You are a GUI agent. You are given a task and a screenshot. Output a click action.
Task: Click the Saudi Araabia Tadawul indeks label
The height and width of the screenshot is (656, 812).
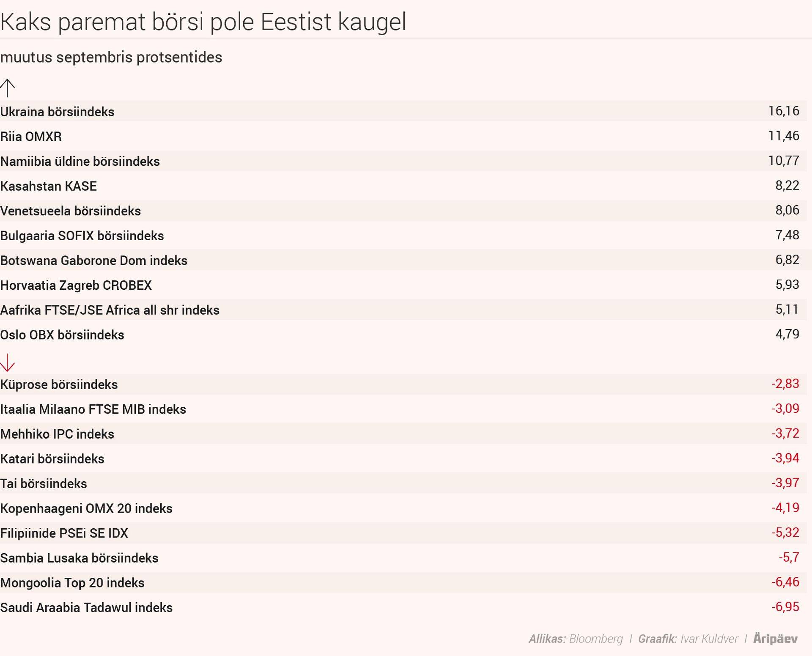(86, 607)
